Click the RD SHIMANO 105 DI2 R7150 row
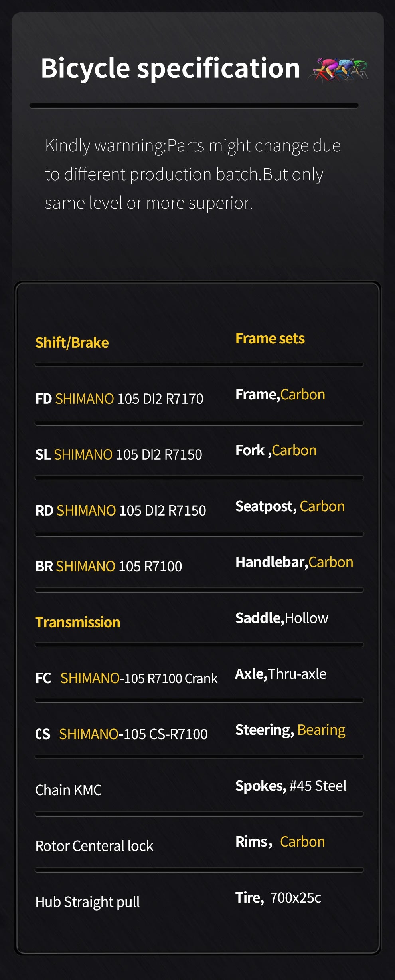395x980 pixels. pos(120,510)
